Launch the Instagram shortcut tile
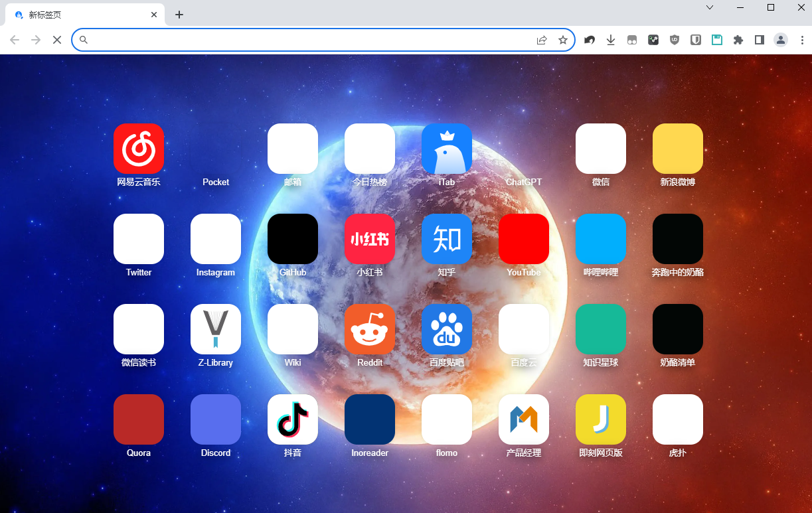This screenshot has height=513, width=812. [216, 239]
